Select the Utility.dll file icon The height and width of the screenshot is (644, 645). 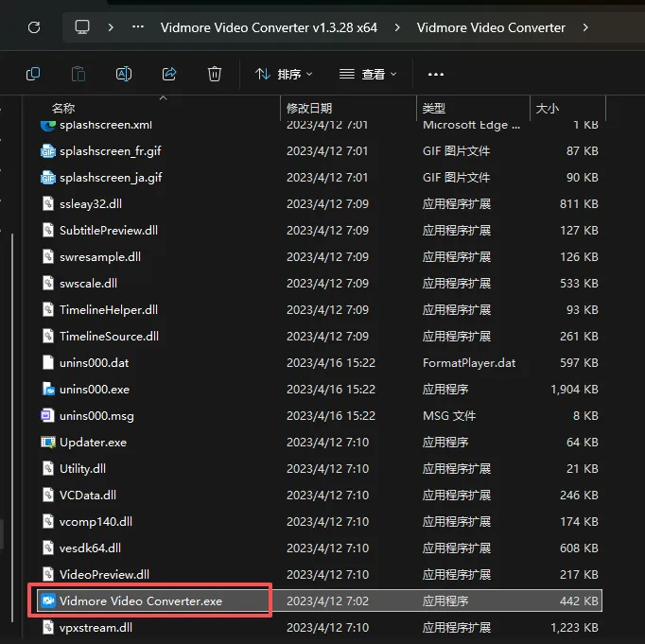(x=48, y=468)
